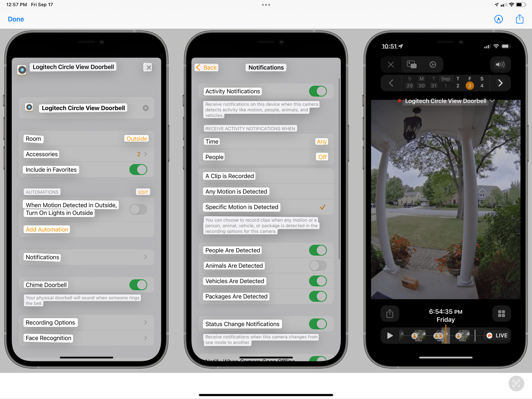Expand the Notifications settings row
532x399 pixels.
[86, 257]
